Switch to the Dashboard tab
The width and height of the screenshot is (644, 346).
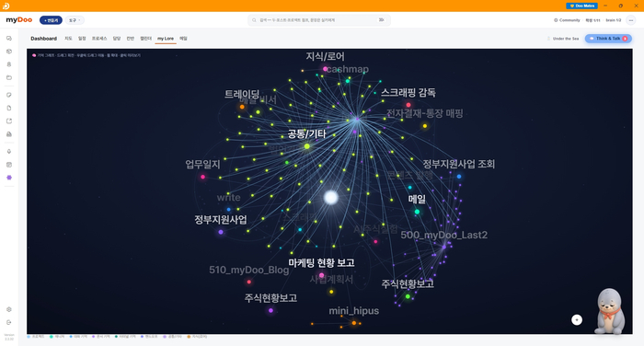[43, 39]
